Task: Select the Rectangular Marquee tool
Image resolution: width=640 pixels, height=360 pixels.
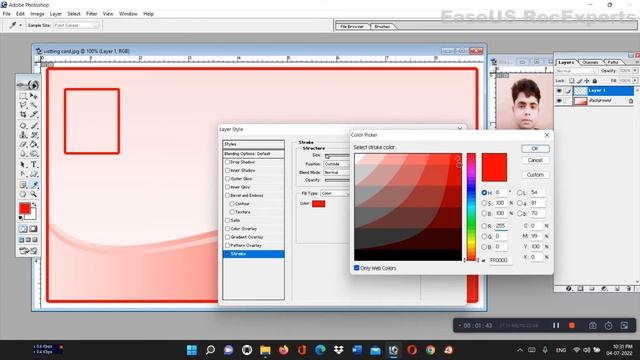Action: click(x=23, y=96)
